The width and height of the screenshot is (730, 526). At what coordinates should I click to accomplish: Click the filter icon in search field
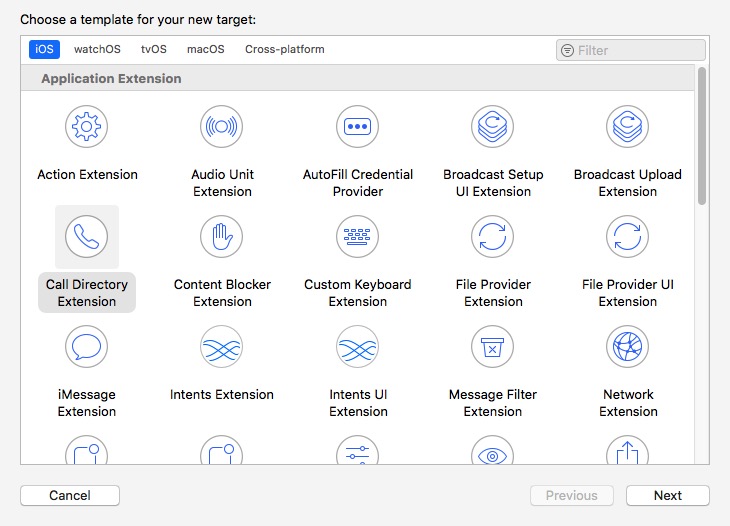click(x=567, y=50)
